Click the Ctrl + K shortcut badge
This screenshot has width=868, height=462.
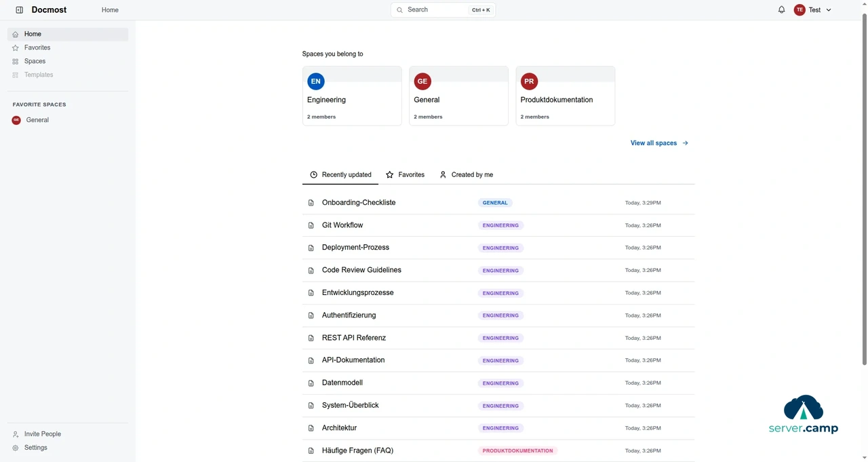pos(481,10)
